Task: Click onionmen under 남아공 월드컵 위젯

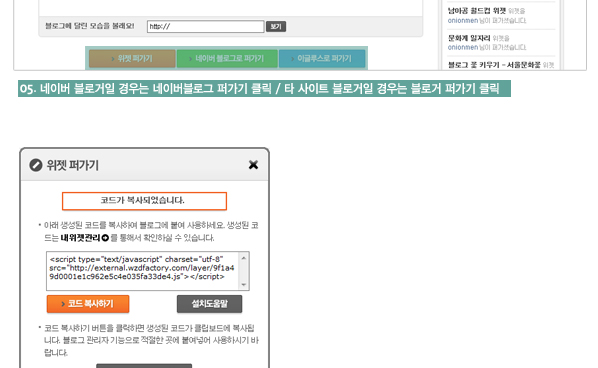Action: 463,21
